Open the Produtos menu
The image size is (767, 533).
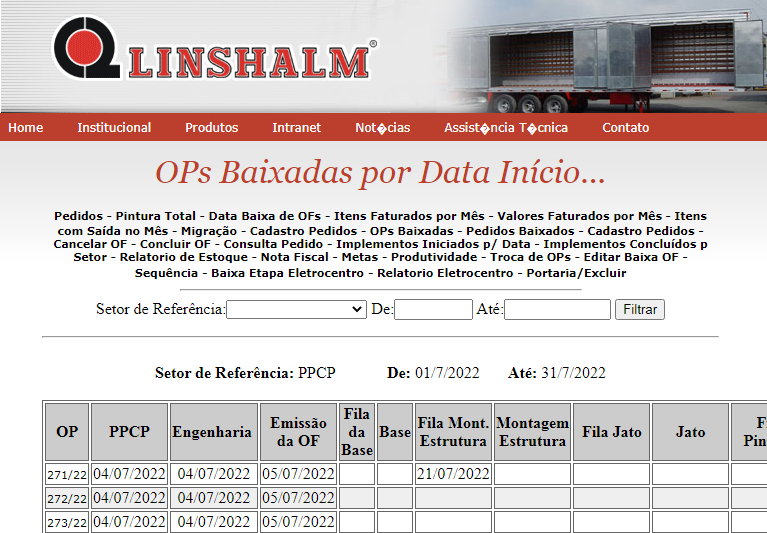click(211, 128)
